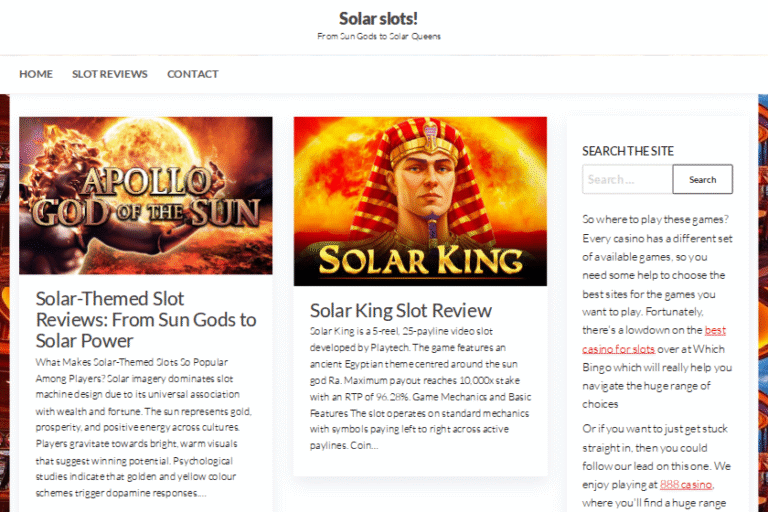Click the From Sun Gods to Solar Queens tagline
The width and height of the screenshot is (768, 512).
click(x=378, y=36)
